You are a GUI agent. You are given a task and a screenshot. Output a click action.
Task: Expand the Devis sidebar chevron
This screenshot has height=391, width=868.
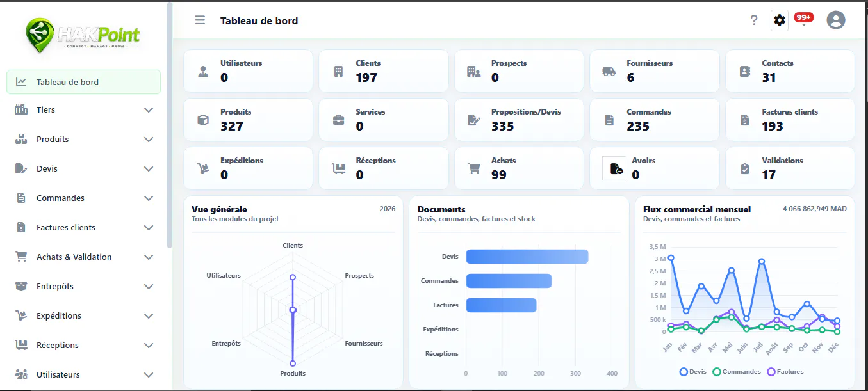(x=149, y=169)
